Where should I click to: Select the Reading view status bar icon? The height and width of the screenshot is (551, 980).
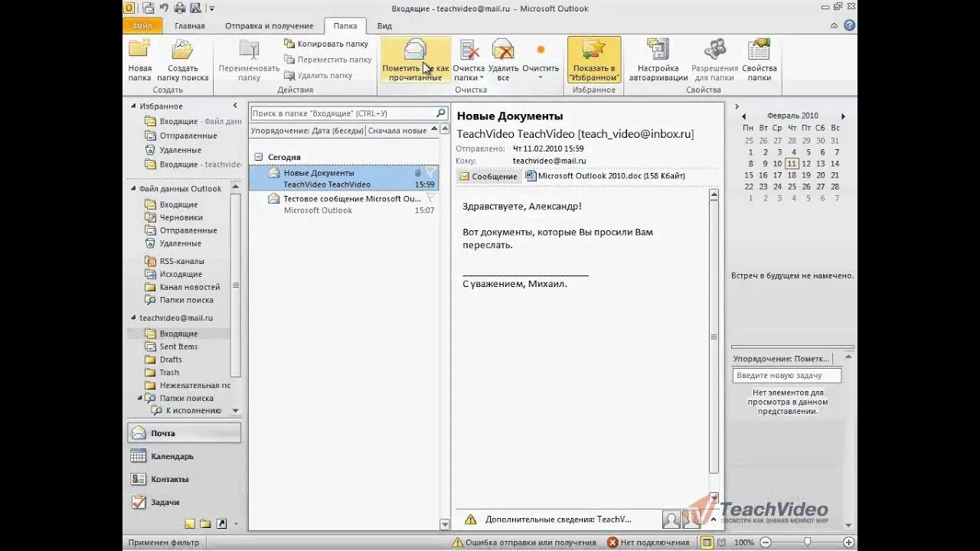(x=722, y=543)
